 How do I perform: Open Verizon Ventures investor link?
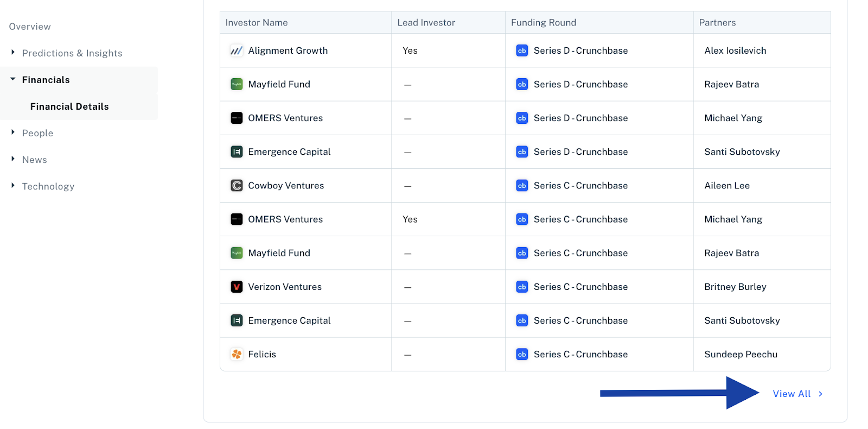coord(285,287)
